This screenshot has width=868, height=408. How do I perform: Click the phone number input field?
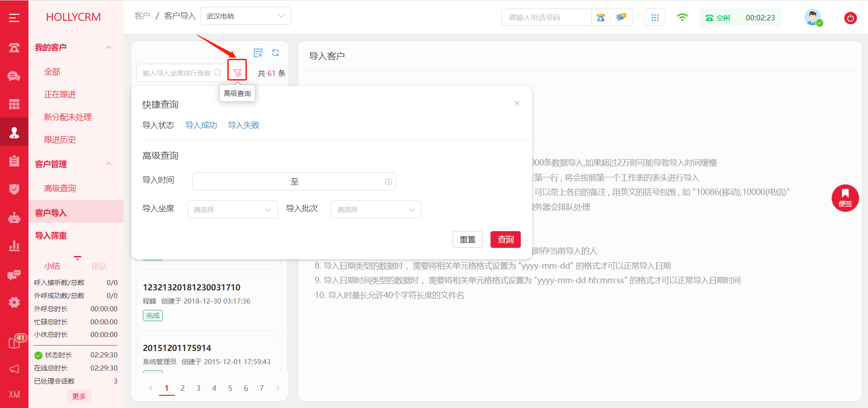pyautogui.click(x=546, y=18)
